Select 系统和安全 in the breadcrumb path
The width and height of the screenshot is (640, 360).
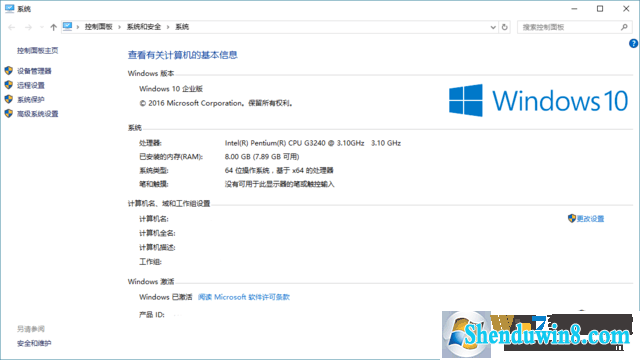tap(144, 27)
